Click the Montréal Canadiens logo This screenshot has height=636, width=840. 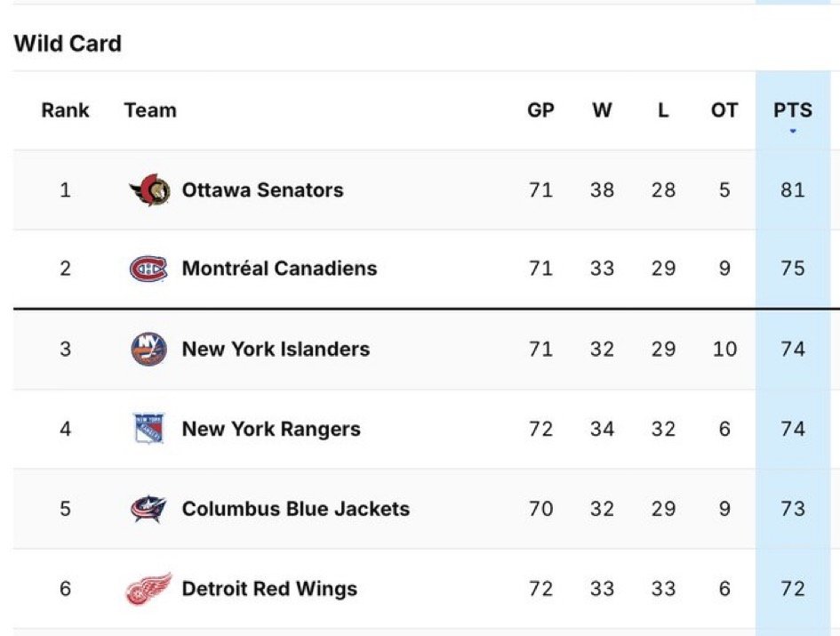[148, 269]
